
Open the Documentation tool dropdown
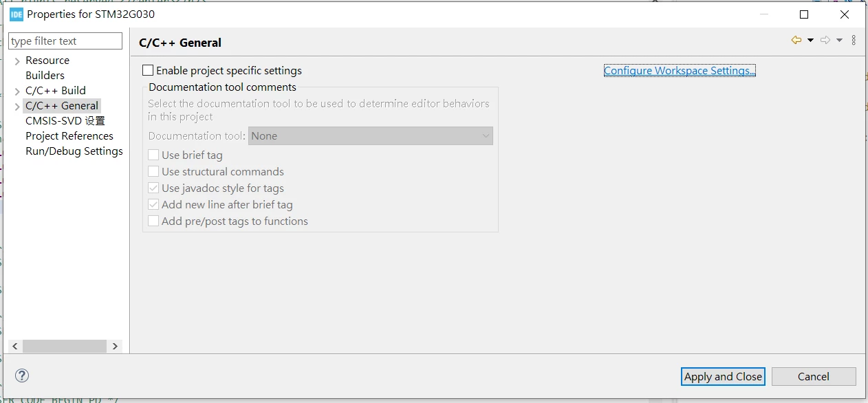coord(371,136)
